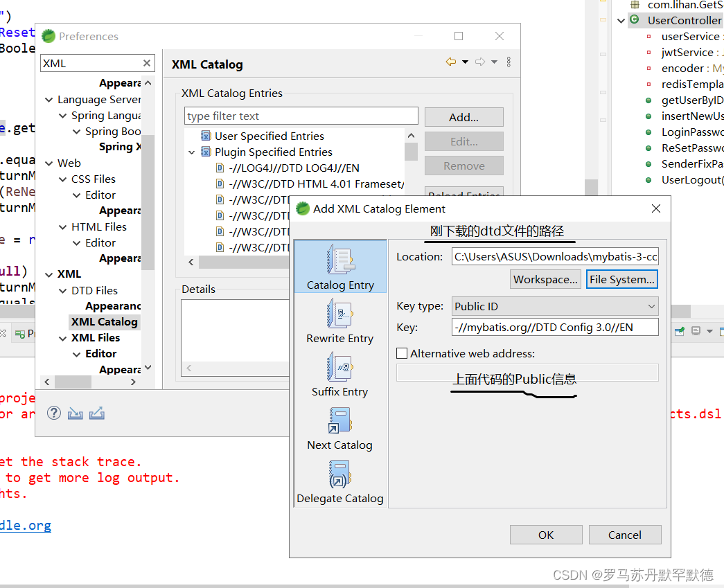The width and height of the screenshot is (724, 588).
Task: Click the com.lihan package icon in outline
Action: pos(635,5)
